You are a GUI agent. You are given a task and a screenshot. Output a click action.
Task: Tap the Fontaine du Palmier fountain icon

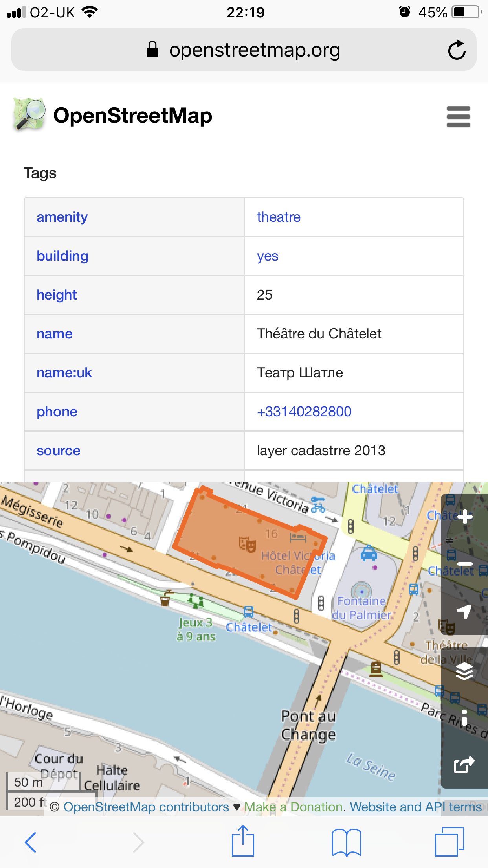coord(361,591)
